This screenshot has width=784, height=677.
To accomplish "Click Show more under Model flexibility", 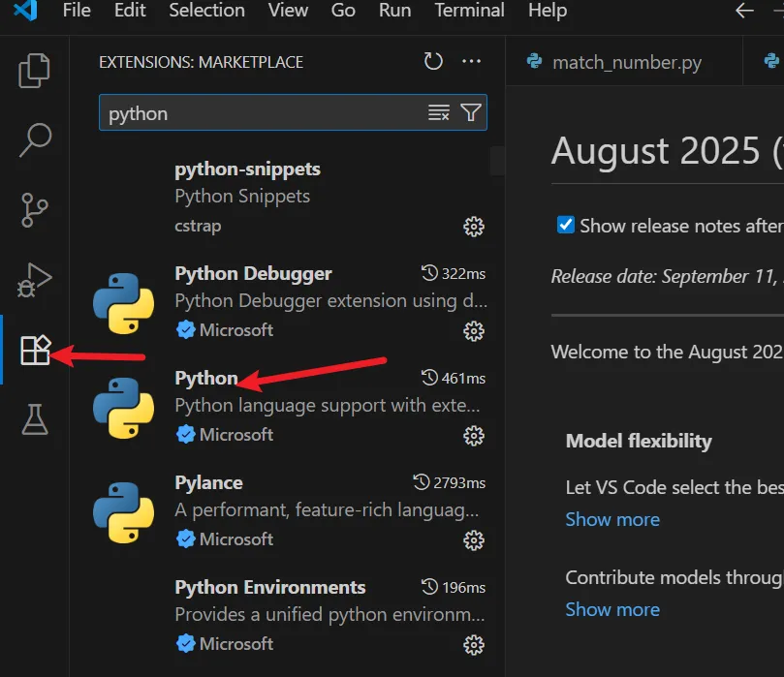I will [612, 519].
